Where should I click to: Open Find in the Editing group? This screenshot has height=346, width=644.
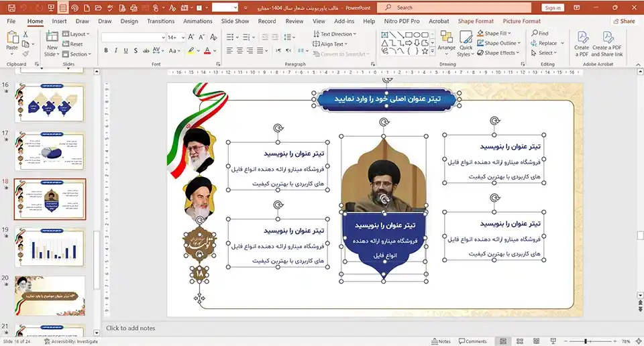[x=539, y=34]
